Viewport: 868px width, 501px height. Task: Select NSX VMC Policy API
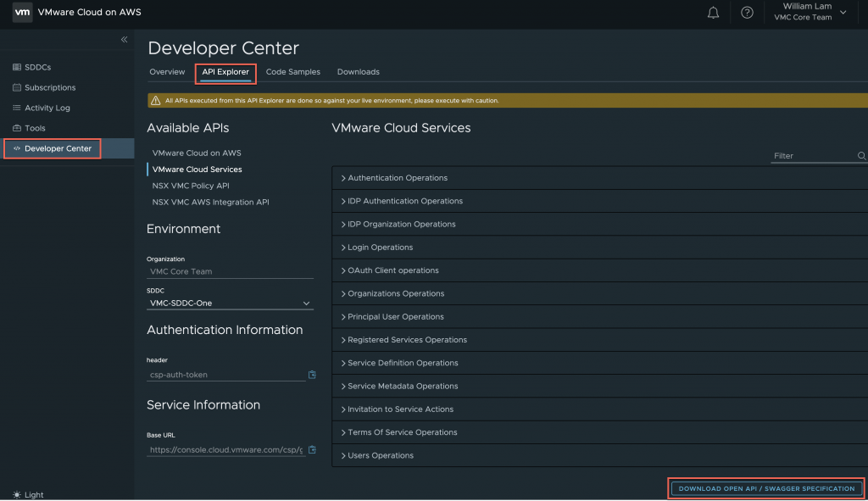pyautogui.click(x=191, y=186)
